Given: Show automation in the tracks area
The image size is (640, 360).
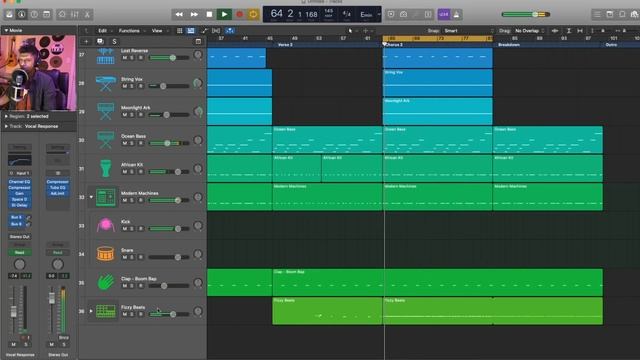Looking at the screenshot, I should (204, 31).
